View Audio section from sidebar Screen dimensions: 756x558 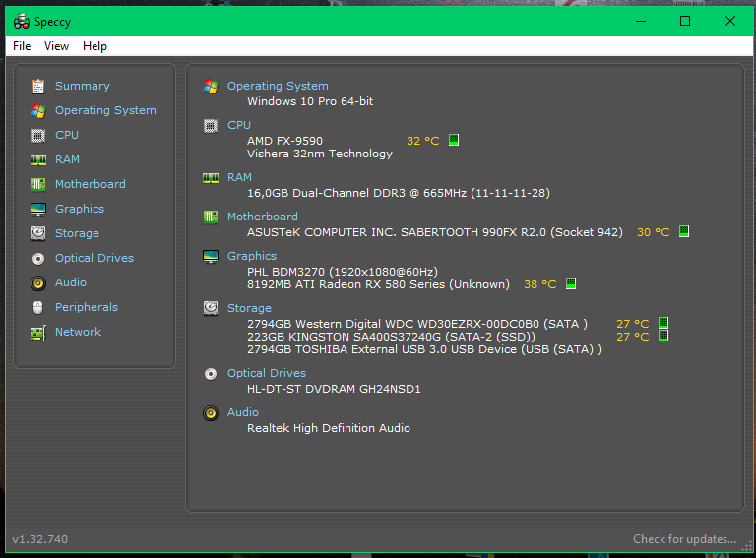click(x=71, y=282)
